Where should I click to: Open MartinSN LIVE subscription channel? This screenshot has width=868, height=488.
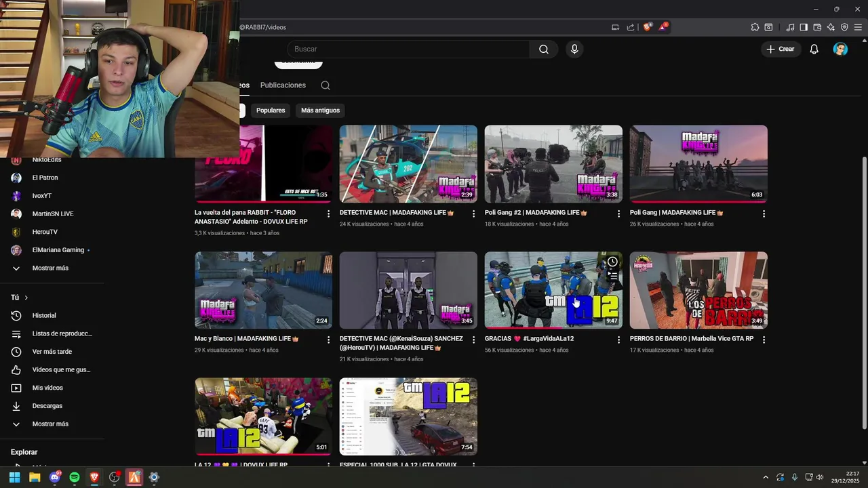point(52,214)
